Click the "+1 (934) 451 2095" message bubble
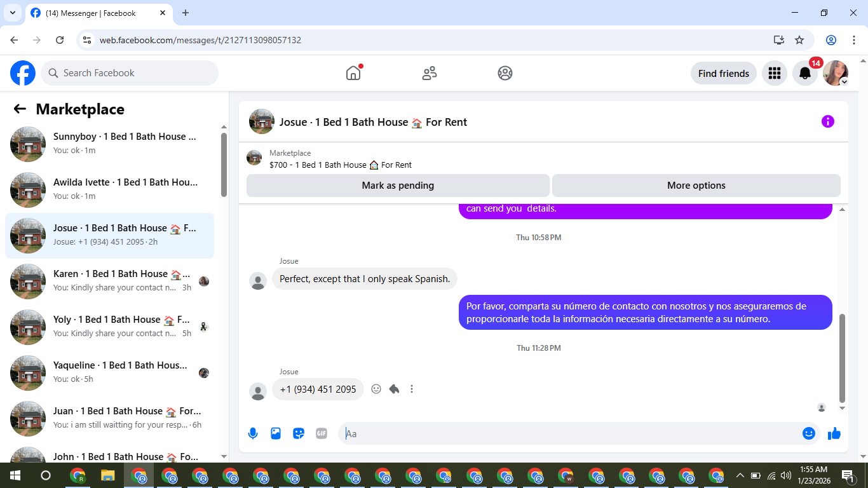Viewport: 868px width, 488px height. point(318,390)
